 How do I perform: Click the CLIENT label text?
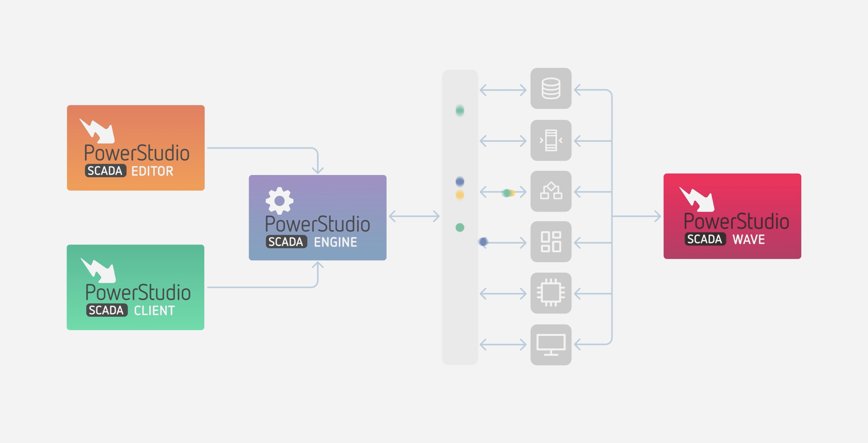[154, 311]
